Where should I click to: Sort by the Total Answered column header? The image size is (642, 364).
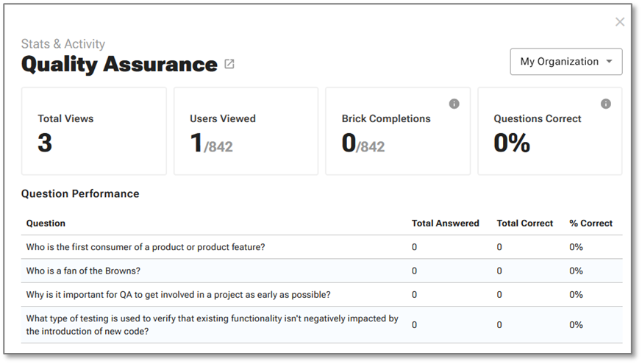click(445, 224)
